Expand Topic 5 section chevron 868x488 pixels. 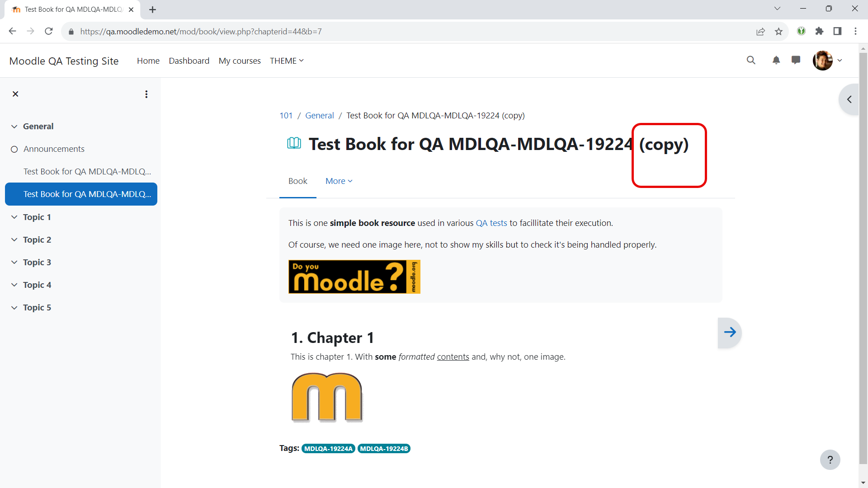[x=14, y=308]
